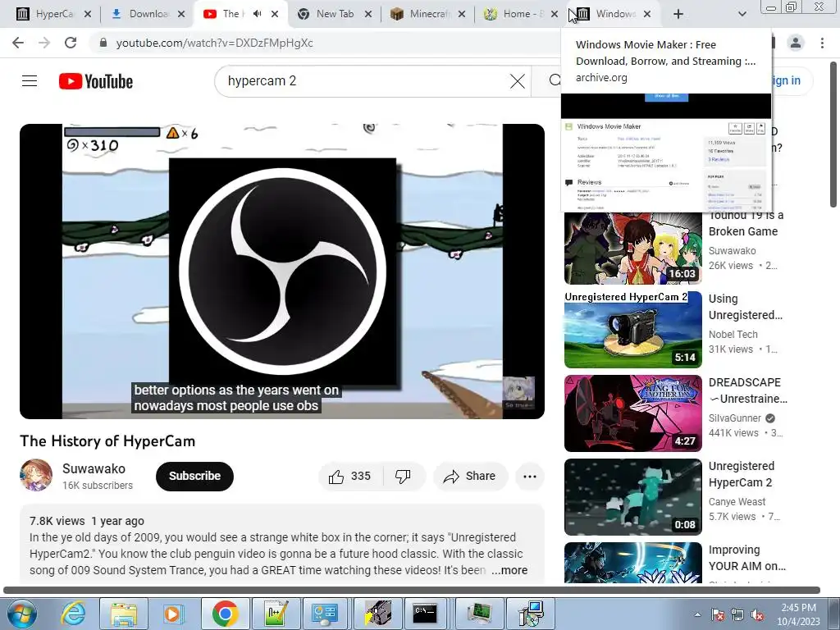The image size is (840, 630).
Task: View site info lock icon
Action: coord(103,43)
